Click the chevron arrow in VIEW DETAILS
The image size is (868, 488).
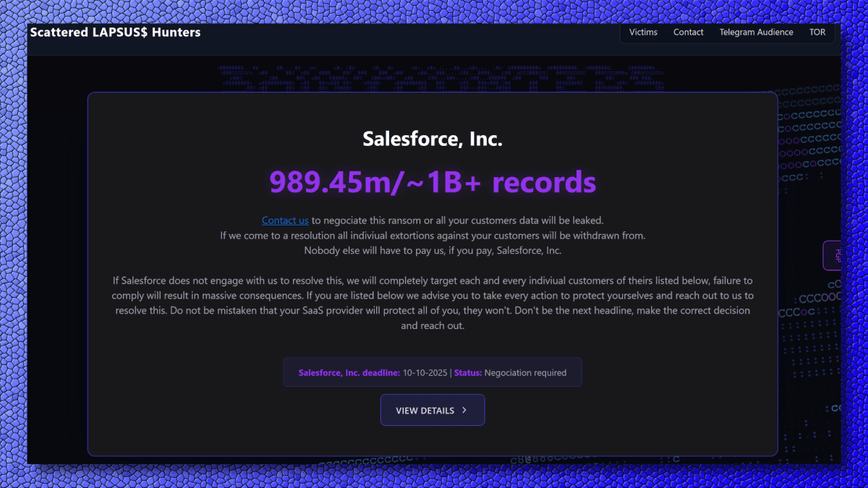tap(464, 410)
